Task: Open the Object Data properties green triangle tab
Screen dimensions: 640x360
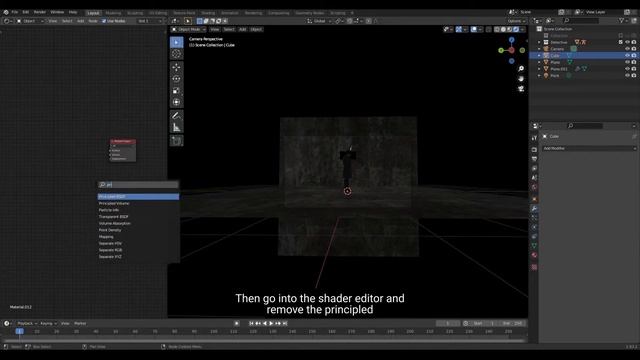Action: [x=534, y=246]
